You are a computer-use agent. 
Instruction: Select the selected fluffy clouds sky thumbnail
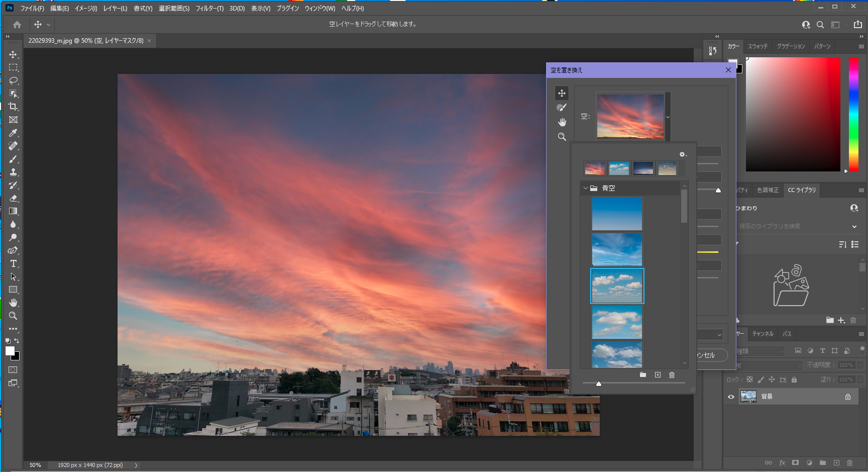click(x=617, y=286)
